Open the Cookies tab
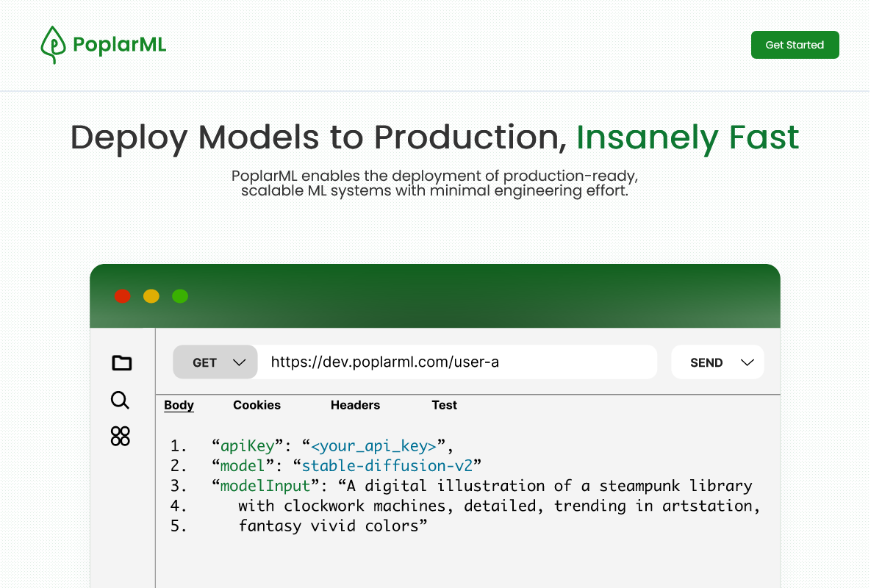The width and height of the screenshot is (882, 588). click(257, 405)
